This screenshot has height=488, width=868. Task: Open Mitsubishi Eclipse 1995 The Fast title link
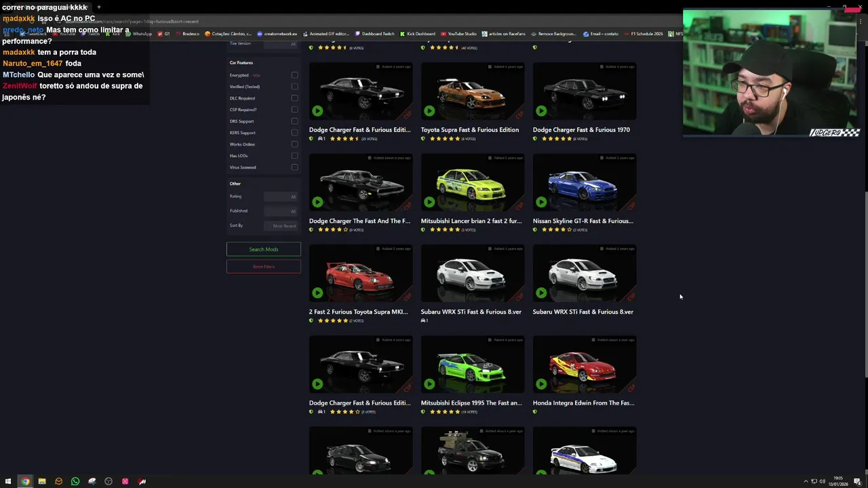tap(471, 403)
